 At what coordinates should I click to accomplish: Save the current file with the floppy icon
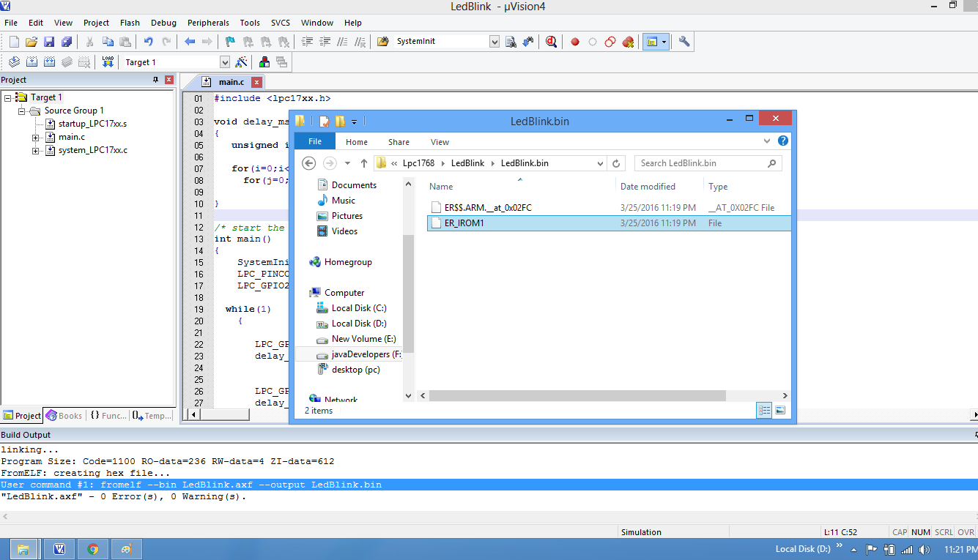point(49,42)
